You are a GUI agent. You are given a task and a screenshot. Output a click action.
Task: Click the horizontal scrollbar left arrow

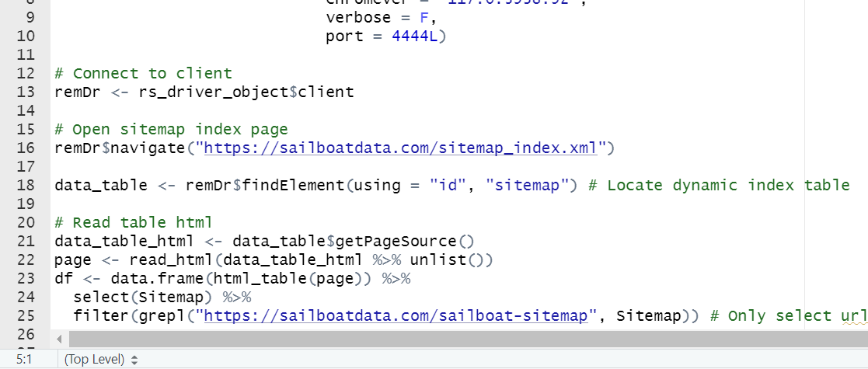click(58, 339)
